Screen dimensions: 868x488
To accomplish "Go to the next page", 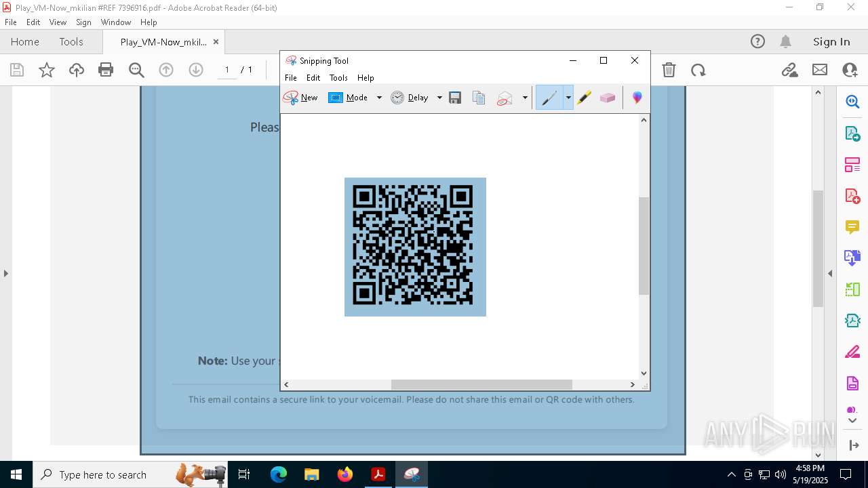I will (196, 70).
